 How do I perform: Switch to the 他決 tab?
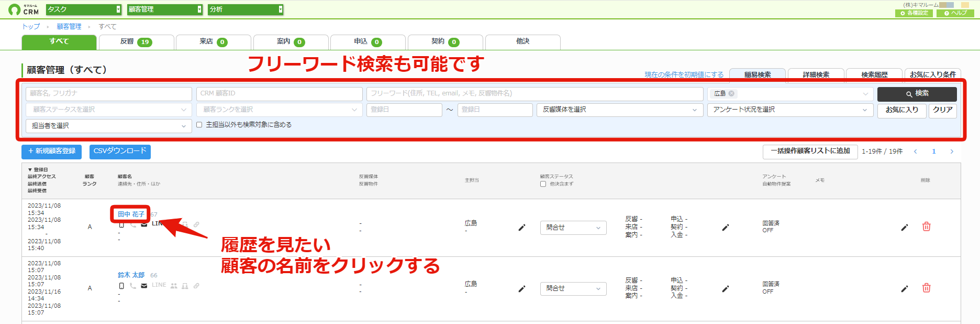pyautogui.click(x=522, y=42)
